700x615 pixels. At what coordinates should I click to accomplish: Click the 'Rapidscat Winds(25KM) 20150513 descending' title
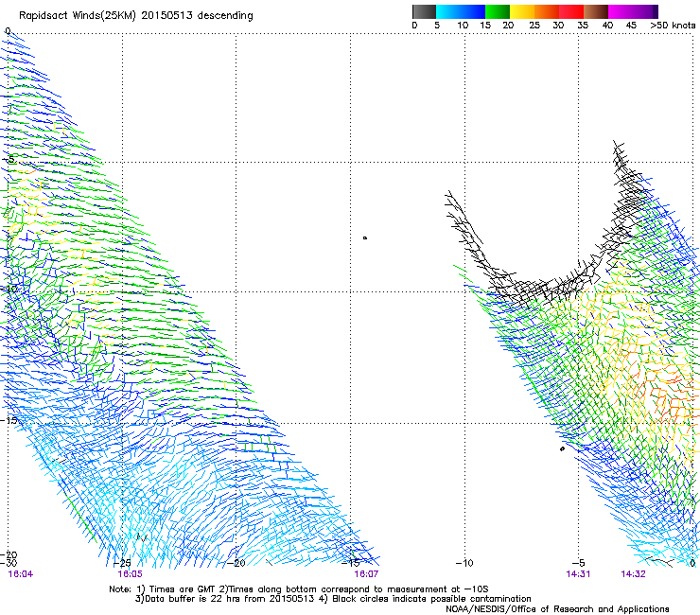click(136, 16)
